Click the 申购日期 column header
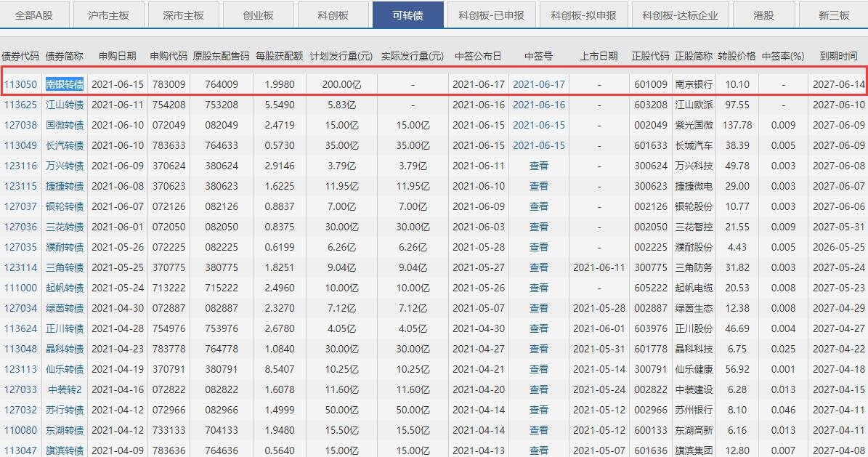Screen dimensions: 868x457 (x=118, y=56)
